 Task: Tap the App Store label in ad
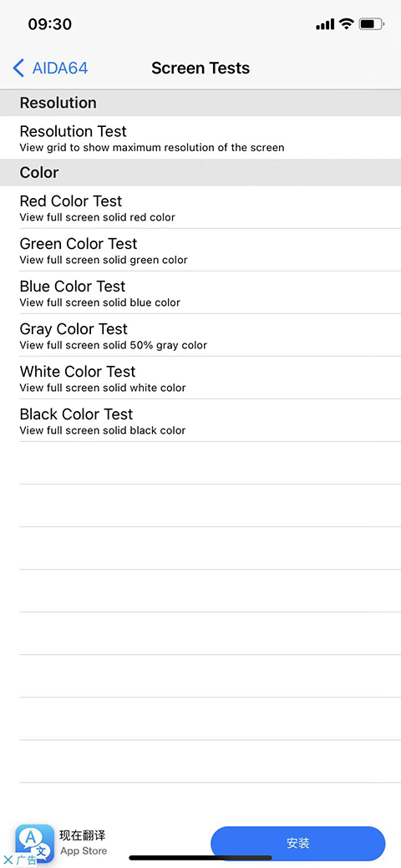coord(84,850)
